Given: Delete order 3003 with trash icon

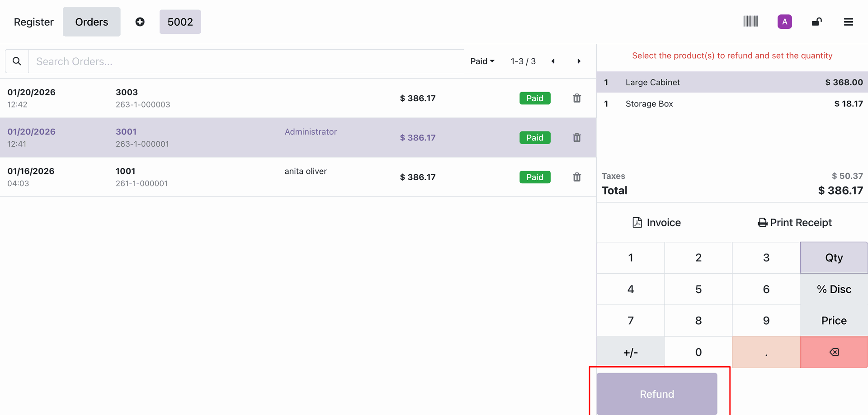Looking at the screenshot, I should pos(577,98).
